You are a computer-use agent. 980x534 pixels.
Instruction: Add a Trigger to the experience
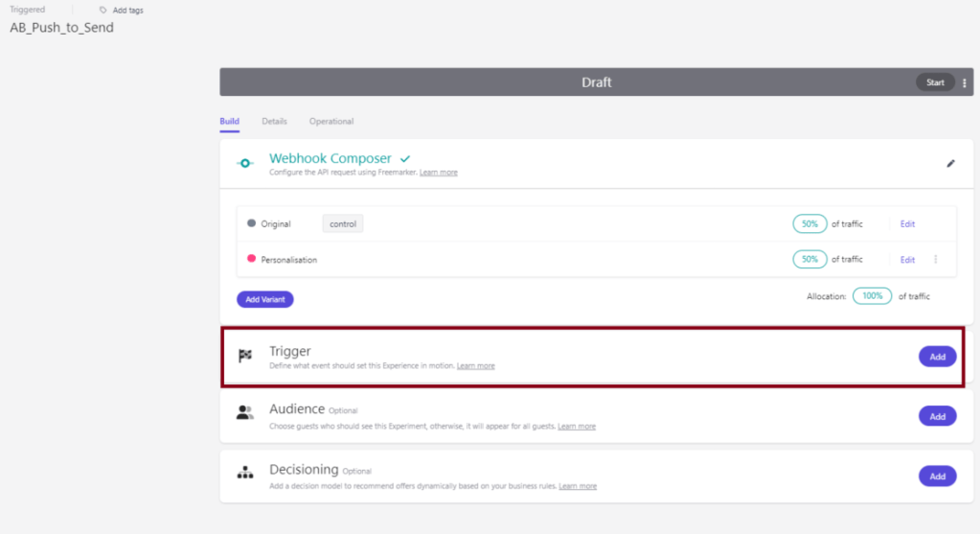coord(937,357)
